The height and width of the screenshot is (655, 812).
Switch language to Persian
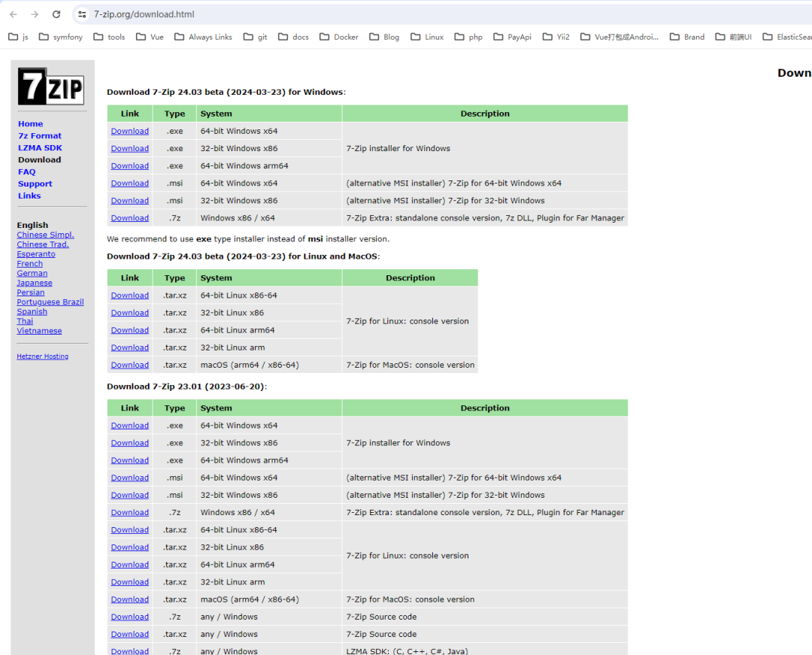tap(31, 293)
